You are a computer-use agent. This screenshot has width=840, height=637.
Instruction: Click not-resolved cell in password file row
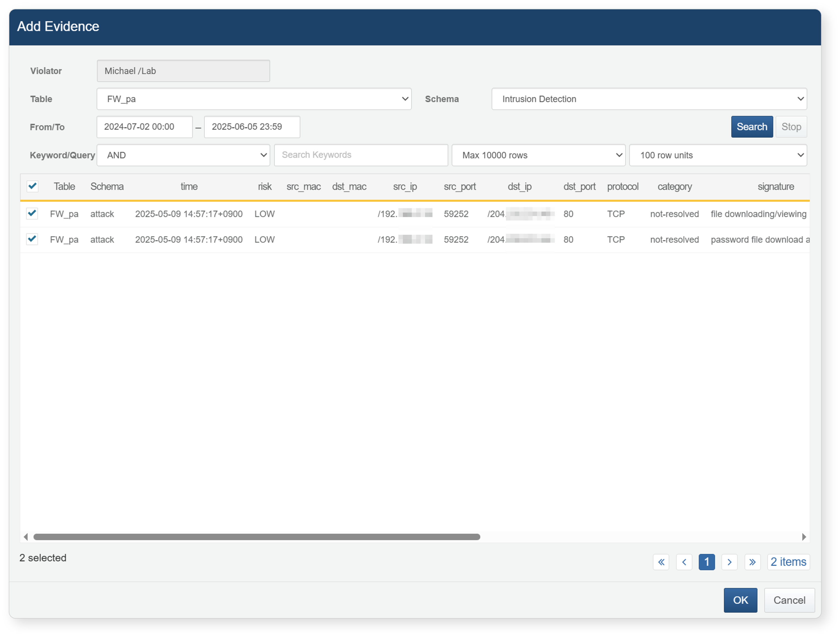point(674,240)
